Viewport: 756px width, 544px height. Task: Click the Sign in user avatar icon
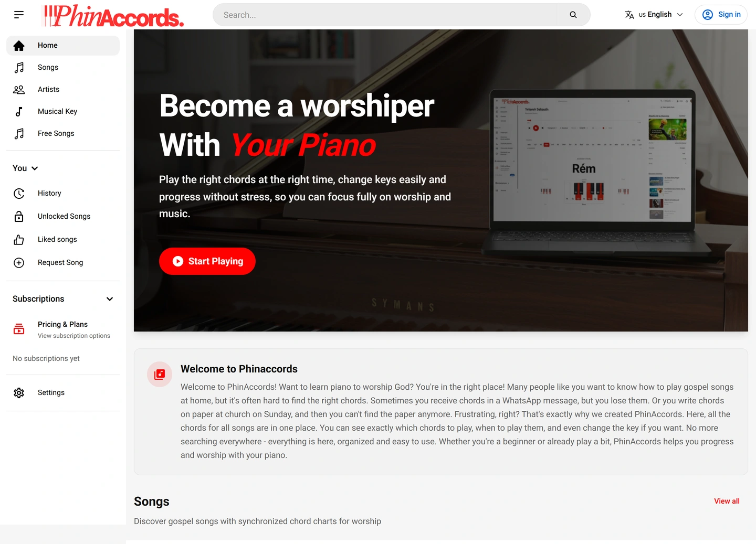pos(708,15)
